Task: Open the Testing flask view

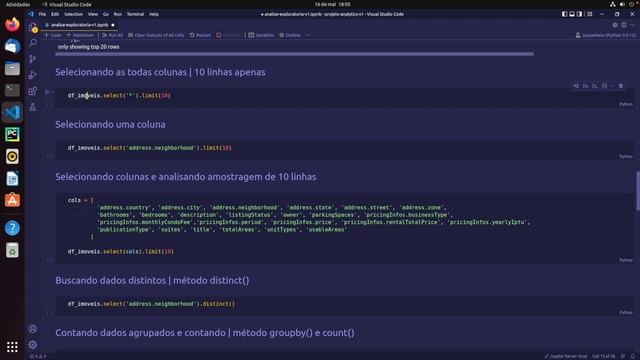Action: [33, 107]
